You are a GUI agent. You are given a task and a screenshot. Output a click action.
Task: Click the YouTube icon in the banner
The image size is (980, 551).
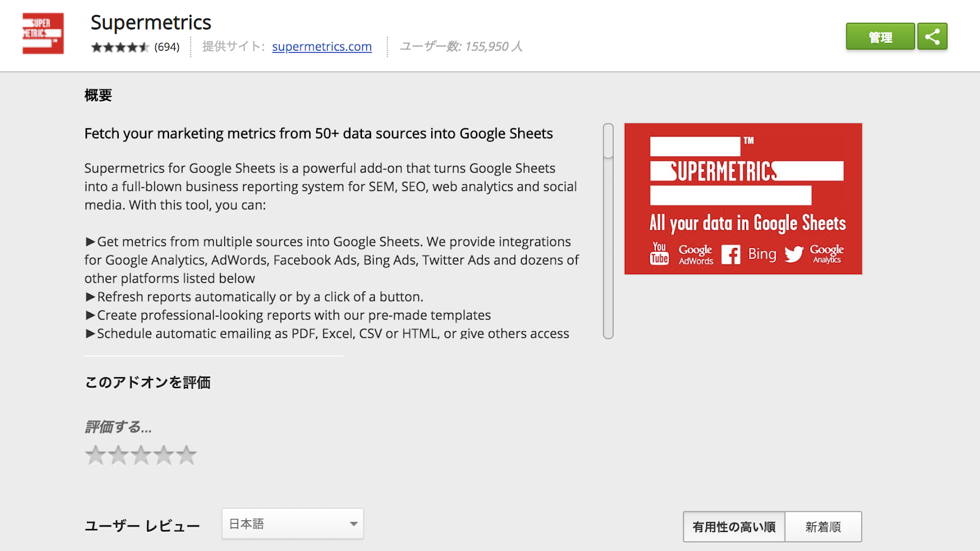pyautogui.click(x=659, y=253)
